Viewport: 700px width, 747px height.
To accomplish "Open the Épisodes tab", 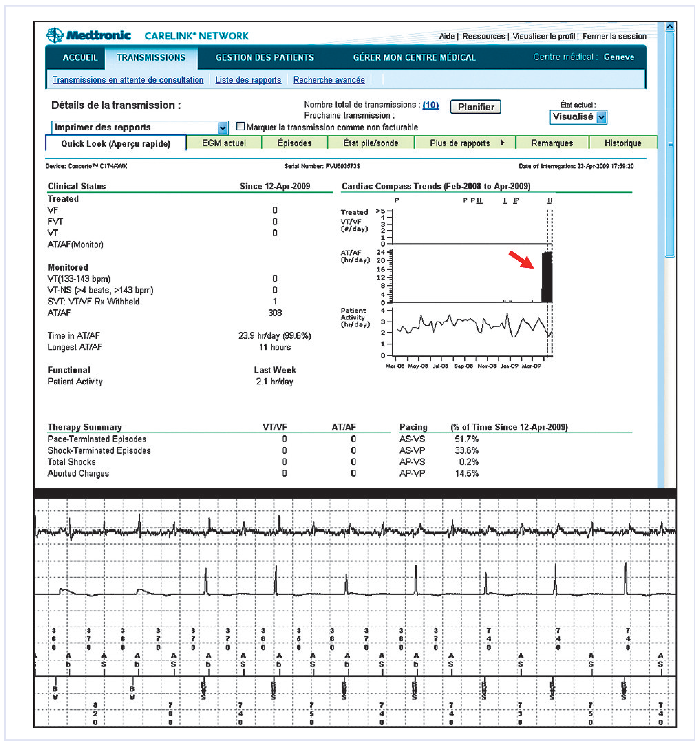I will [x=294, y=143].
